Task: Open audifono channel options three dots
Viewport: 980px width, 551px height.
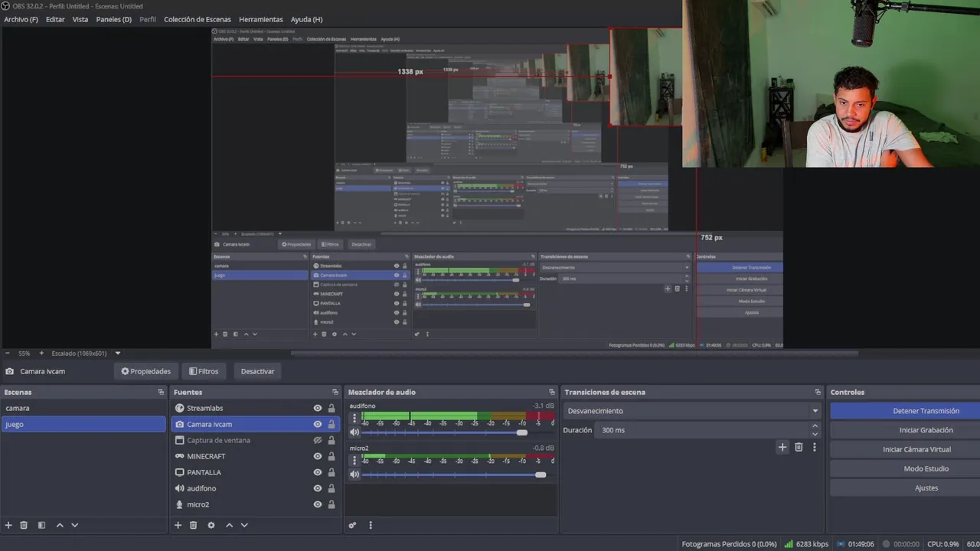Action: pyautogui.click(x=354, y=419)
